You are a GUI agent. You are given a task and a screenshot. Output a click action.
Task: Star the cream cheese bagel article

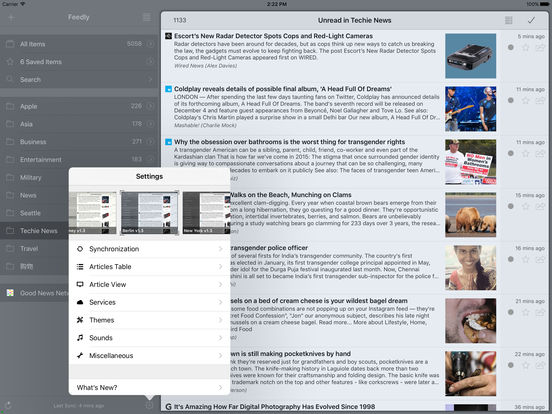point(525,312)
